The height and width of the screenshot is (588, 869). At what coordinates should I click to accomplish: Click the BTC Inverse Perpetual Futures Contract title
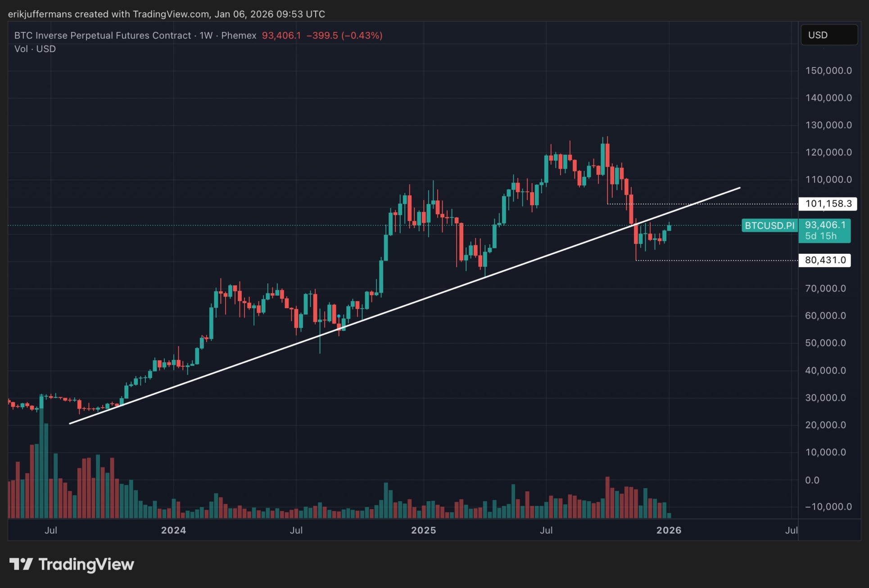pos(103,36)
